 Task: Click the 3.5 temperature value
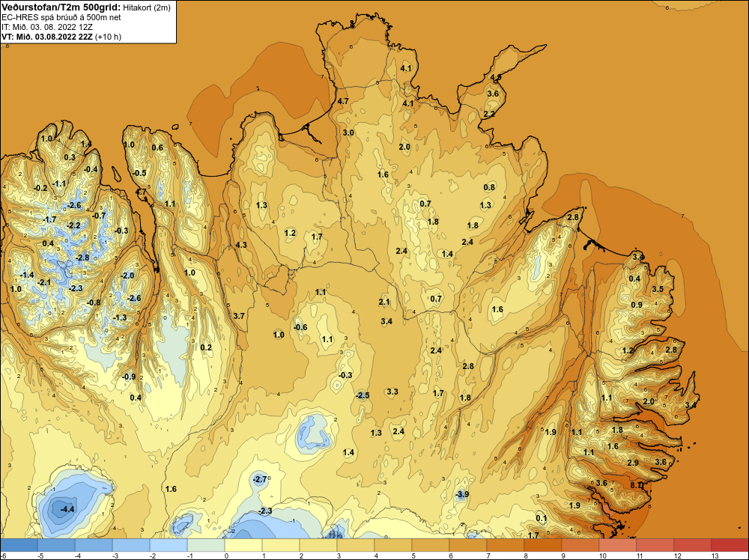(x=658, y=289)
